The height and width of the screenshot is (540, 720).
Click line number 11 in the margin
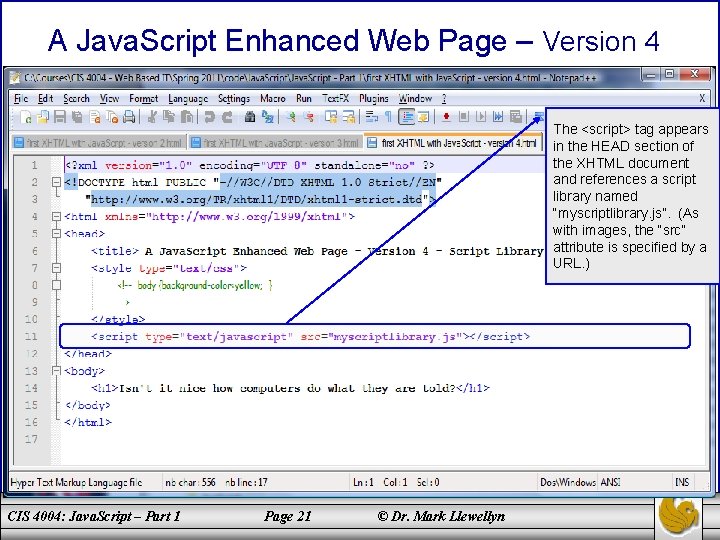pyautogui.click(x=31, y=336)
